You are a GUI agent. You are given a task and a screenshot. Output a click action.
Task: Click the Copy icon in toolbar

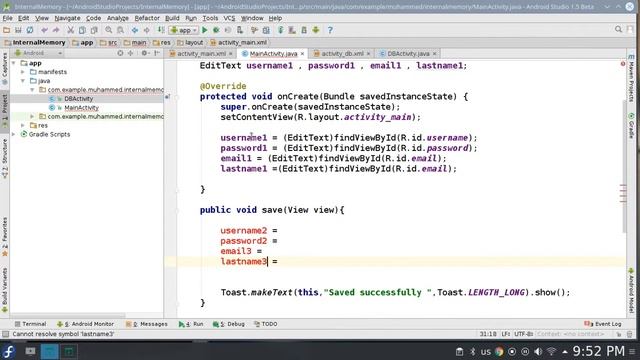82,30
